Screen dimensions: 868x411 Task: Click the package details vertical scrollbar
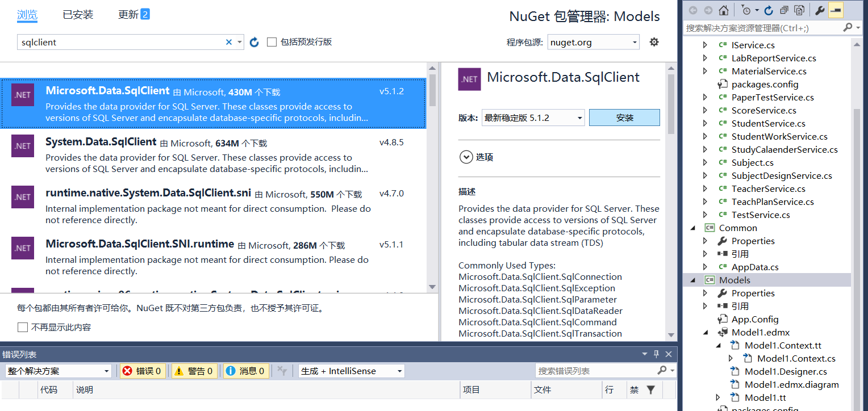tap(671, 104)
